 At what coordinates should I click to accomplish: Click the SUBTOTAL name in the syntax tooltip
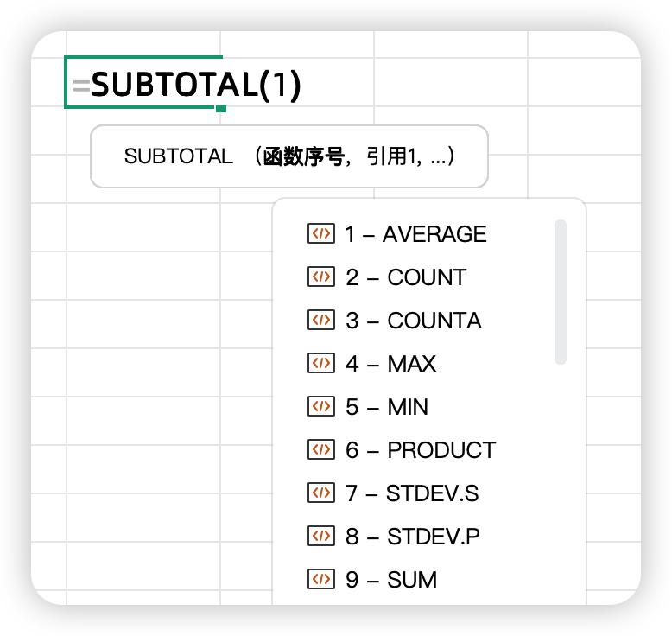coord(178,156)
